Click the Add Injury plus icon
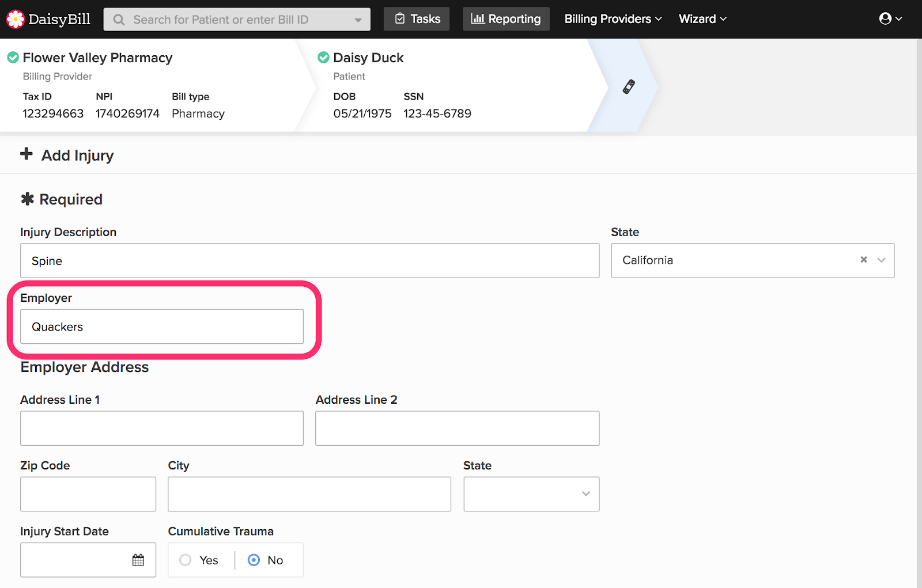Screen dimensions: 922x588 click(27, 154)
